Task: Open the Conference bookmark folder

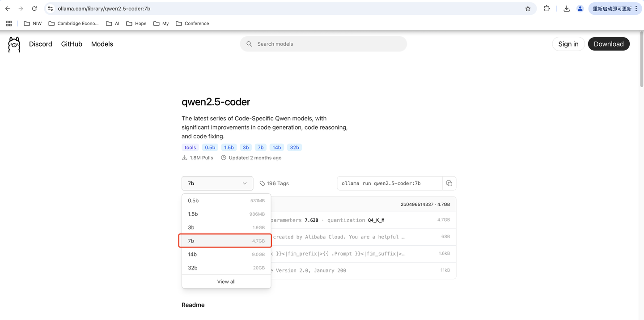Action: coord(192,23)
